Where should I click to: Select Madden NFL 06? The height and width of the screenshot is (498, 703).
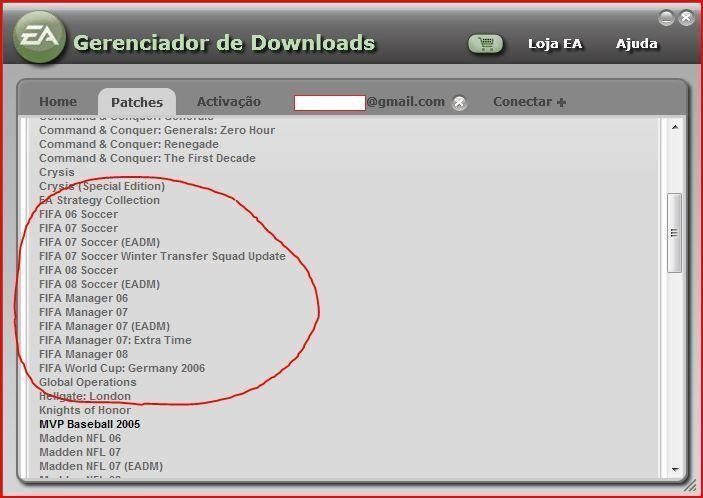coord(80,438)
